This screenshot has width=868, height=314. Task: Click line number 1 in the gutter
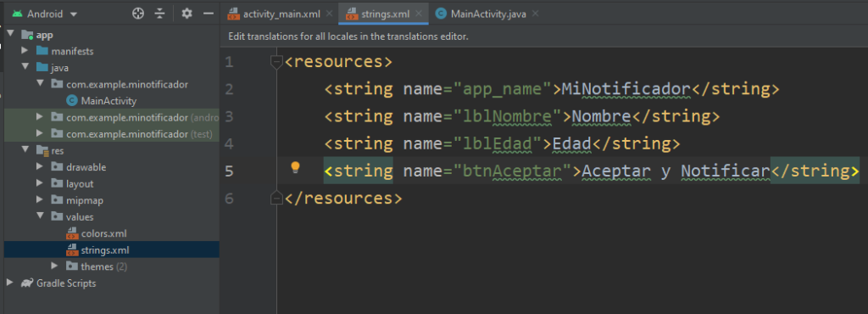[229, 62]
